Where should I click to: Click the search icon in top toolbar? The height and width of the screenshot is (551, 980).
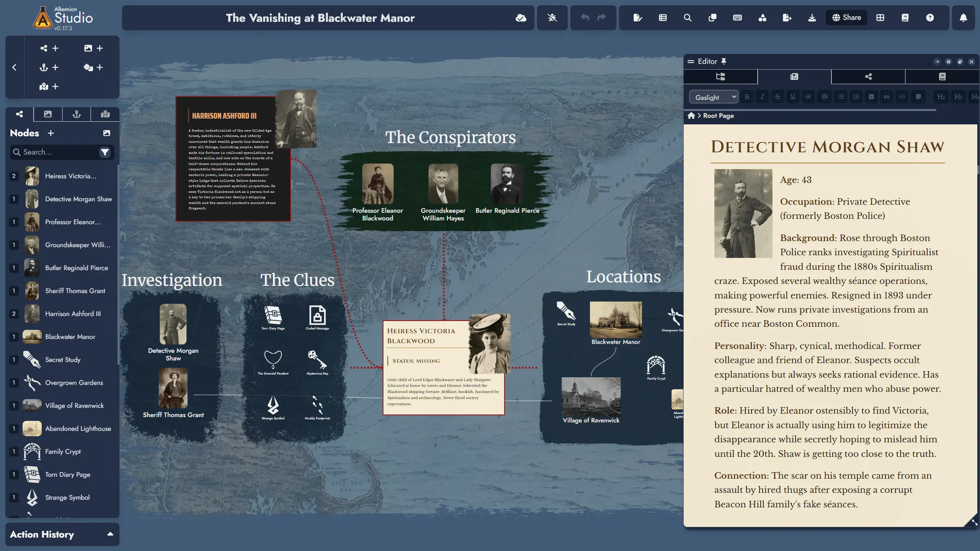pos(688,18)
